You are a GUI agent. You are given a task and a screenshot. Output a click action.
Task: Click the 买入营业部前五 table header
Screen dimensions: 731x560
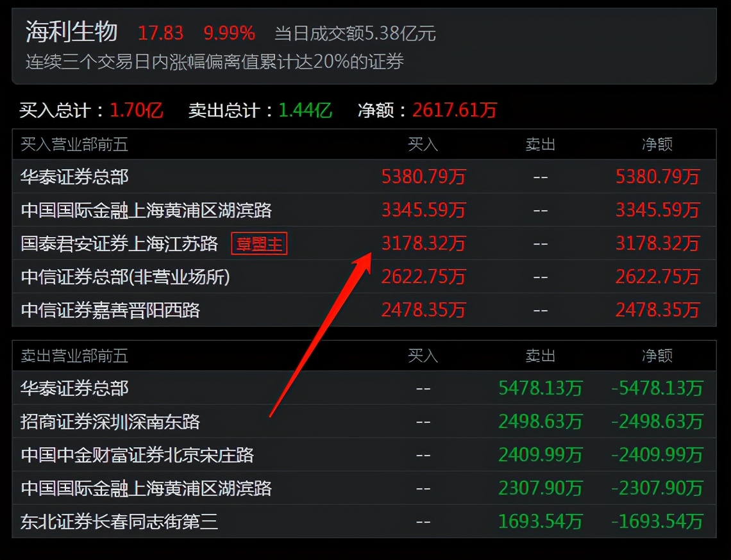click(x=74, y=144)
